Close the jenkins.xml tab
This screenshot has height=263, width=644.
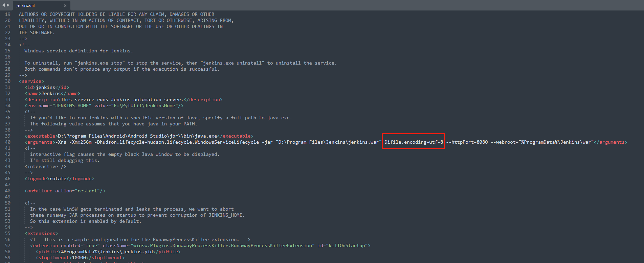pos(65,5)
